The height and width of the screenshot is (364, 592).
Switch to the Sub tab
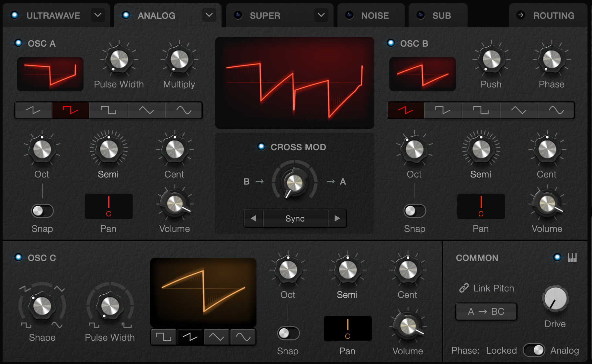click(x=442, y=16)
